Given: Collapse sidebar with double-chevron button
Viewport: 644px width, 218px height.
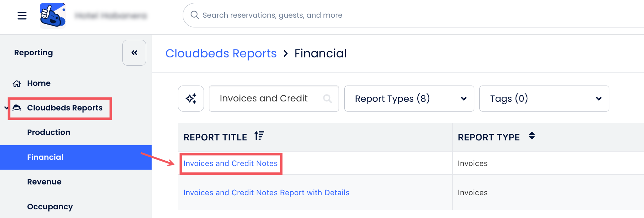Looking at the screenshot, I should [x=134, y=53].
